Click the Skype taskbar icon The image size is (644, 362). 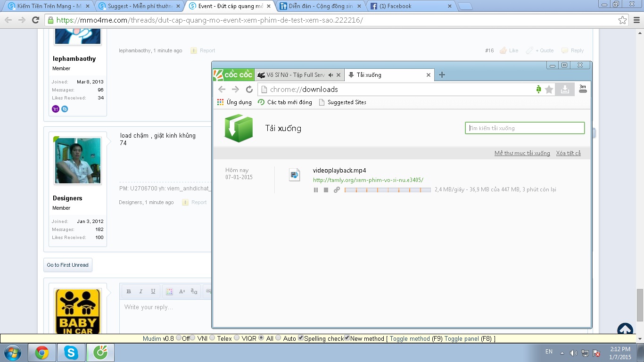click(71, 353)
